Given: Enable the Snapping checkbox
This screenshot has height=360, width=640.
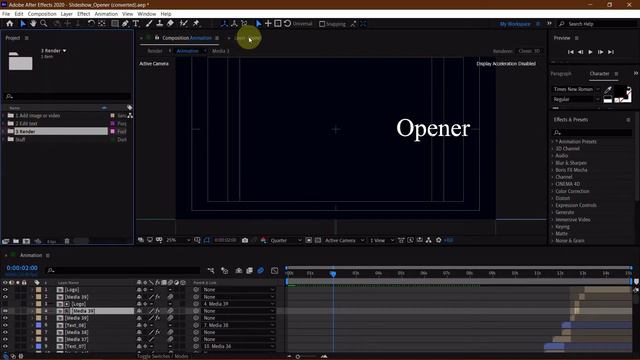Looking at the screenshot, I should click(322, 24).
